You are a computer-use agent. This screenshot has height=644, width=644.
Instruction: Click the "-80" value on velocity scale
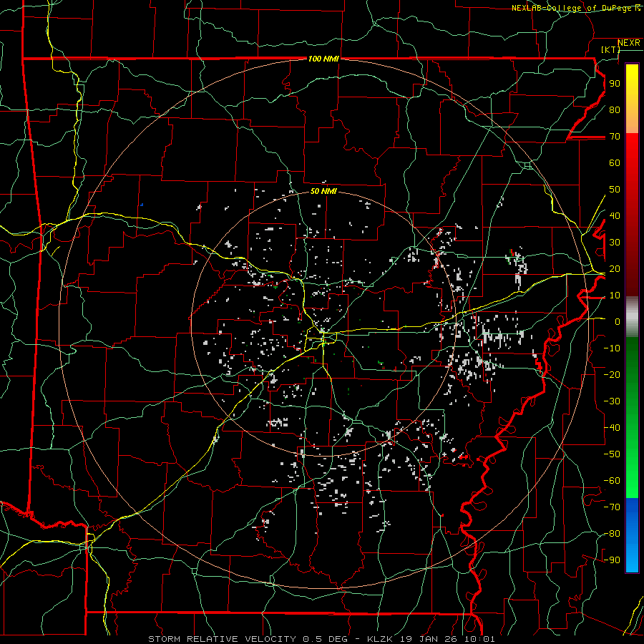coord(612,534)
